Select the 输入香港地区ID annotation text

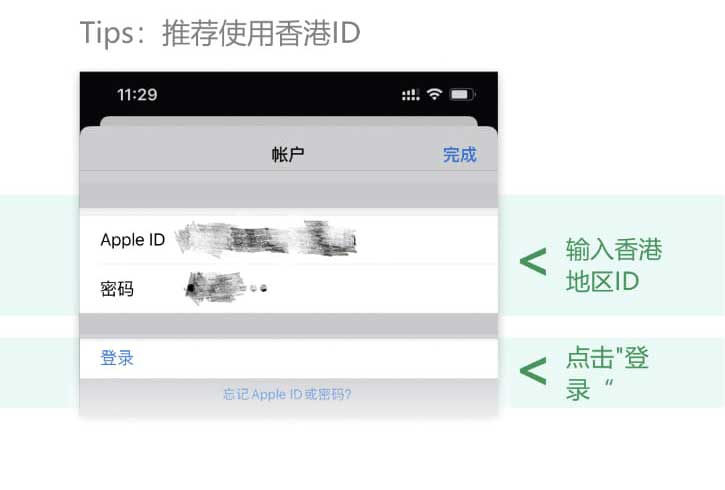(614, 265)
